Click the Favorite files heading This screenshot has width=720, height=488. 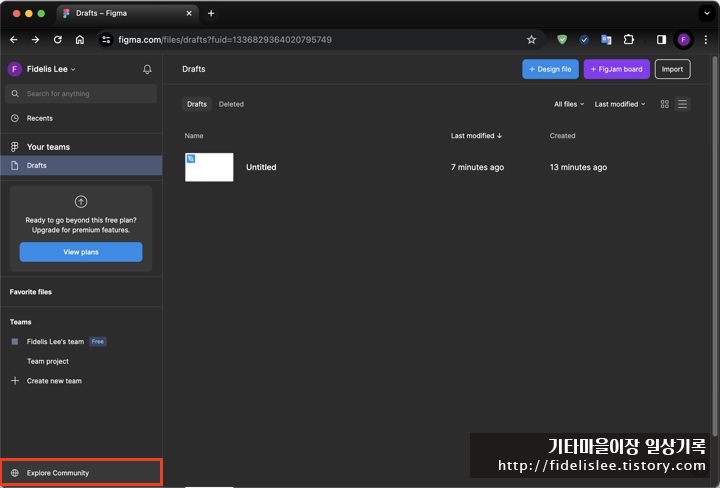(x=31, y=292)
